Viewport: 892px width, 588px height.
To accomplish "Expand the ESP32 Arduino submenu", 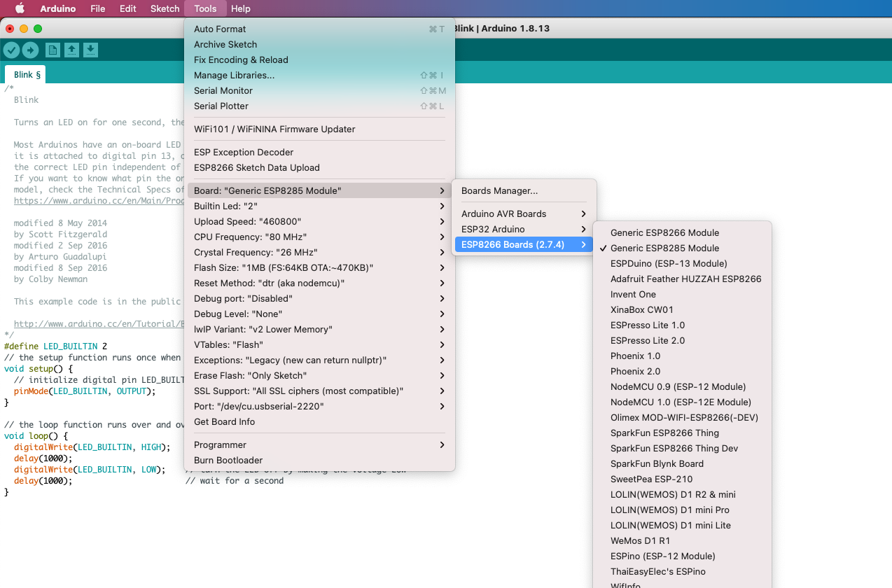I will click(524, 229).
